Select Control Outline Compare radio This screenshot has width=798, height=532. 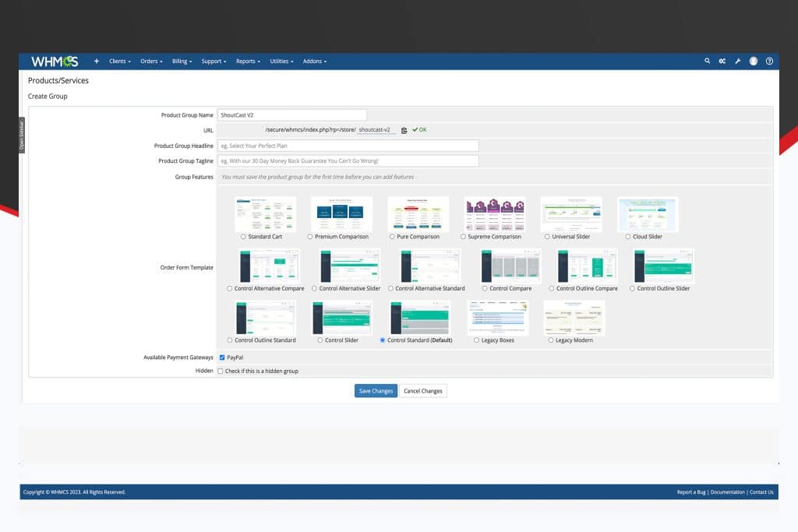[552, 288]
